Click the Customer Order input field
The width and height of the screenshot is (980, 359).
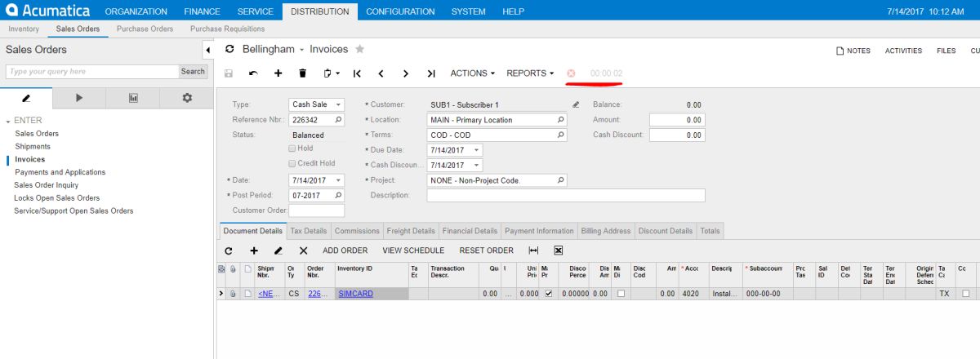317,211
